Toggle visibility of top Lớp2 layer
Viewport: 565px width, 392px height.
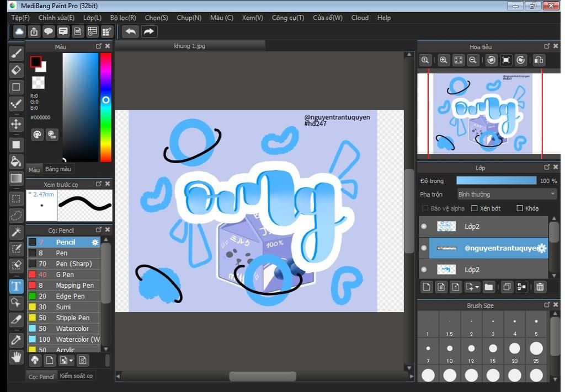click(424, 227)
